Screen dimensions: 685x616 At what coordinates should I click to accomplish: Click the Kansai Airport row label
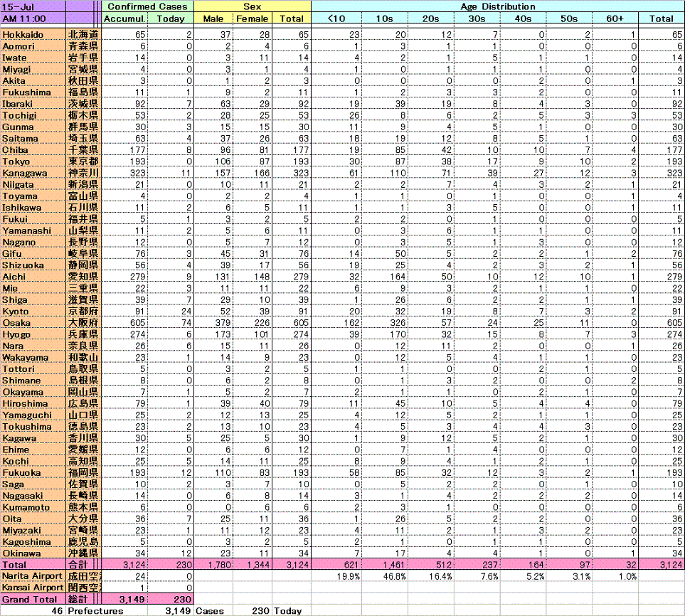coord(33,588)
